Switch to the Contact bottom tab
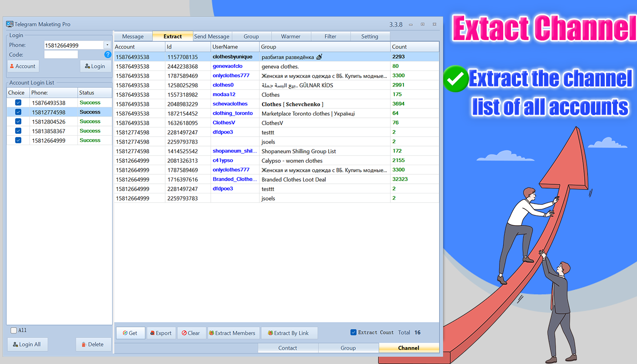 tap(288, 348)
